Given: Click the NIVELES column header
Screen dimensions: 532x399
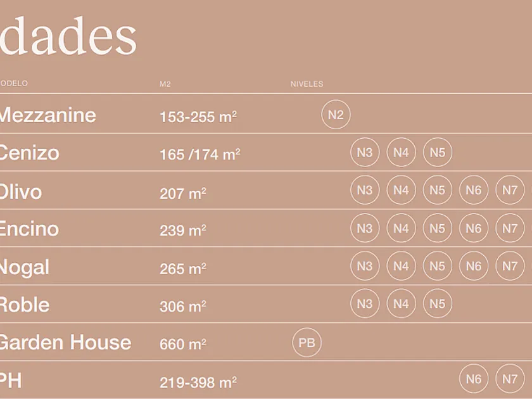Looking at the screenshot, I should pos(307,84).
